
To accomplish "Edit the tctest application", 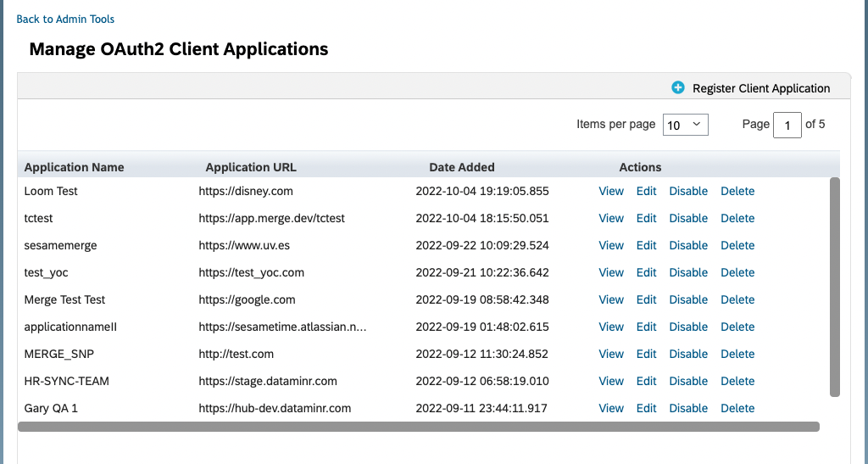I will [646, 218].
